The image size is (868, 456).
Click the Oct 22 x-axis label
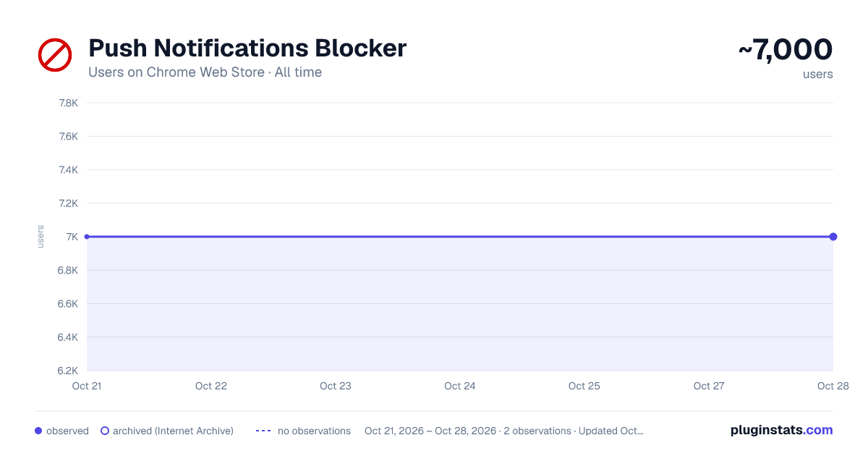(x=211, y=386)
